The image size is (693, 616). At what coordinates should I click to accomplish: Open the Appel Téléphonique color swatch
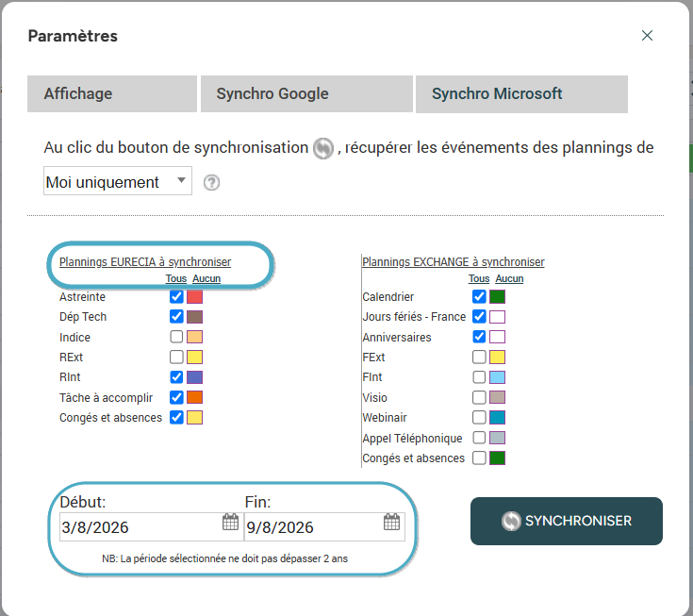coord(497,438)
